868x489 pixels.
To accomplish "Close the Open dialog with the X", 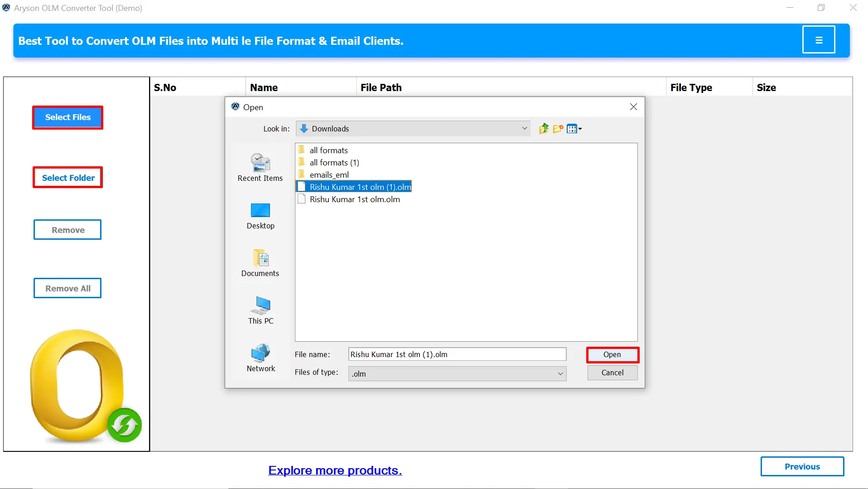I will 633,107.
